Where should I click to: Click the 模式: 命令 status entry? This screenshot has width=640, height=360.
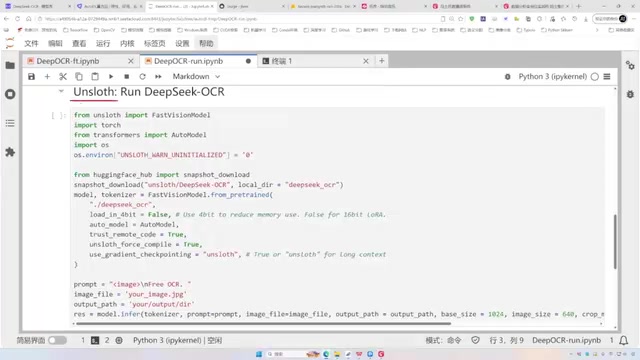[443, 340]
